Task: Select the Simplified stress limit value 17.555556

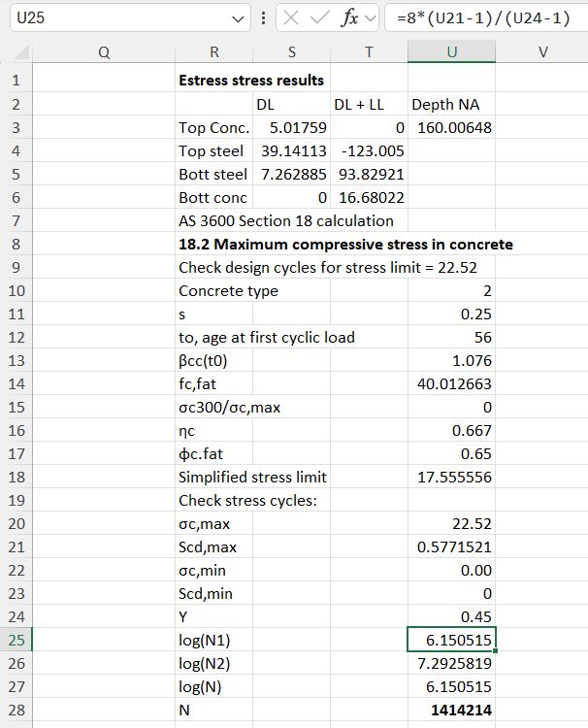Action: tap(451, 477)
